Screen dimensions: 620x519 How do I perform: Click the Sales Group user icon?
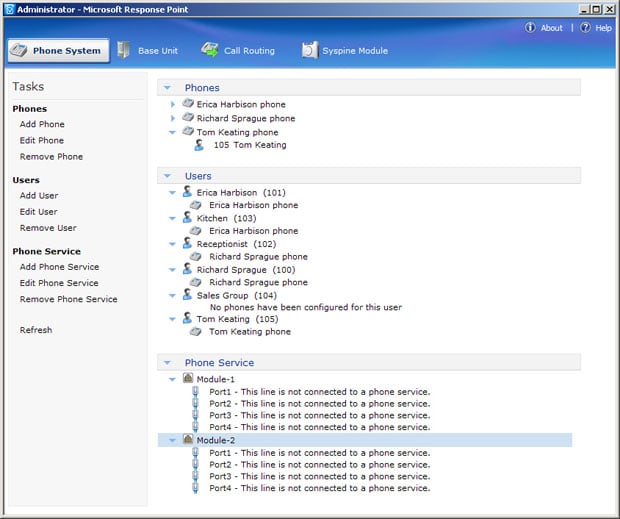(x=187, y=295)
